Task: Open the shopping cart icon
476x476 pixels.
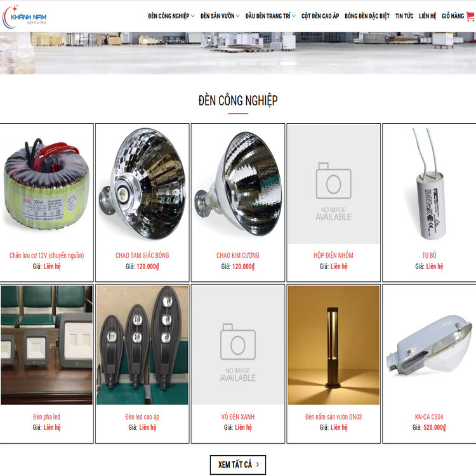Action: click(x=470, y=16)
